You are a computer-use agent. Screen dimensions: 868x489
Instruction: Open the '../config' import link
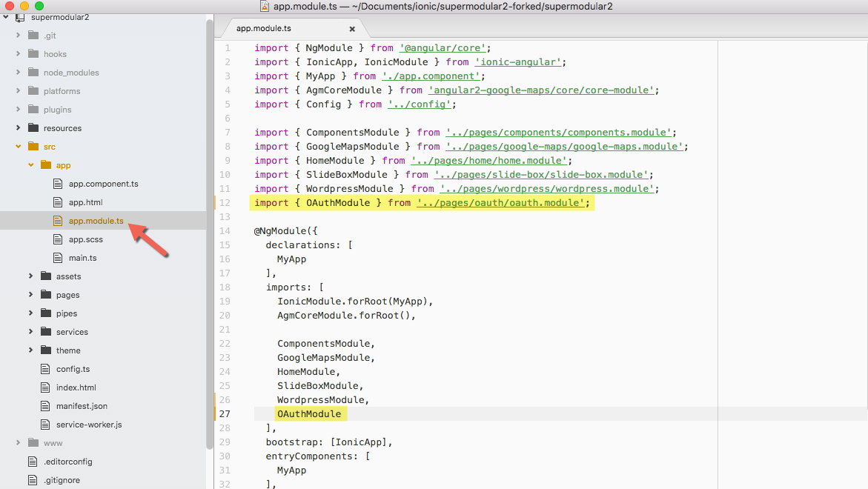click(419, 104)
